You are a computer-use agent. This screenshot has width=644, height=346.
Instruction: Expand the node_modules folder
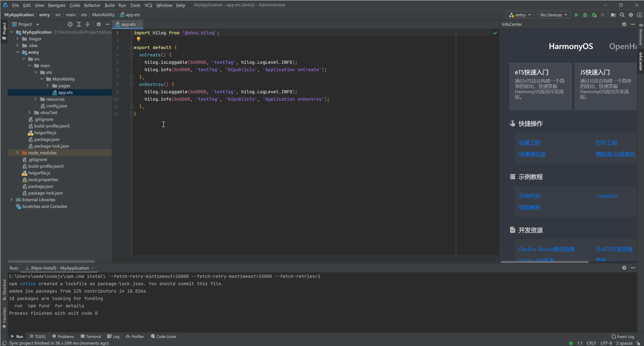(x=17, y=153)
